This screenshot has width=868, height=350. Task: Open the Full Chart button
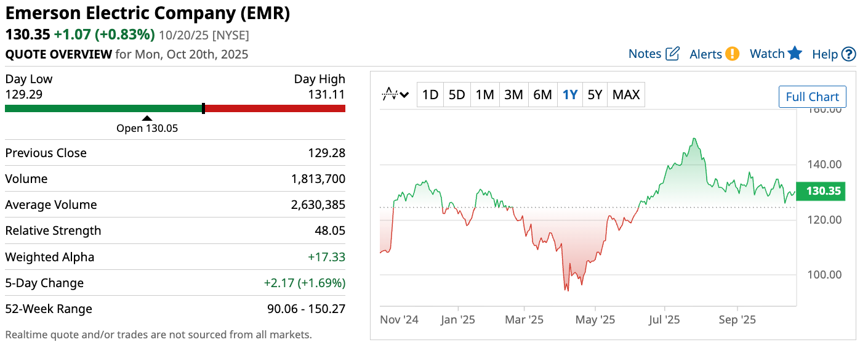[x=812, y=97]
